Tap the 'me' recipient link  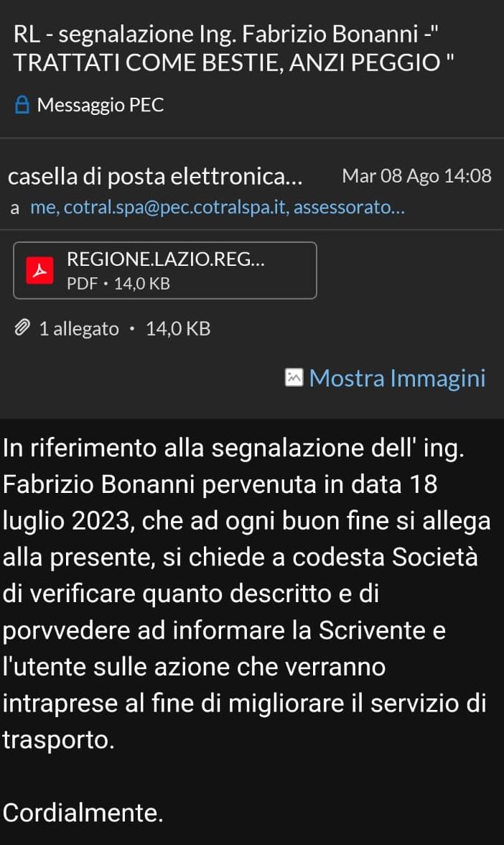point(44,208)
